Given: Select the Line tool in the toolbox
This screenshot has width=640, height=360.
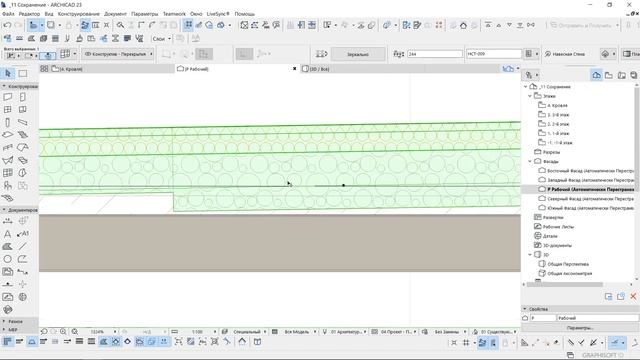Looking at the screenshot, I should (23, 246).
